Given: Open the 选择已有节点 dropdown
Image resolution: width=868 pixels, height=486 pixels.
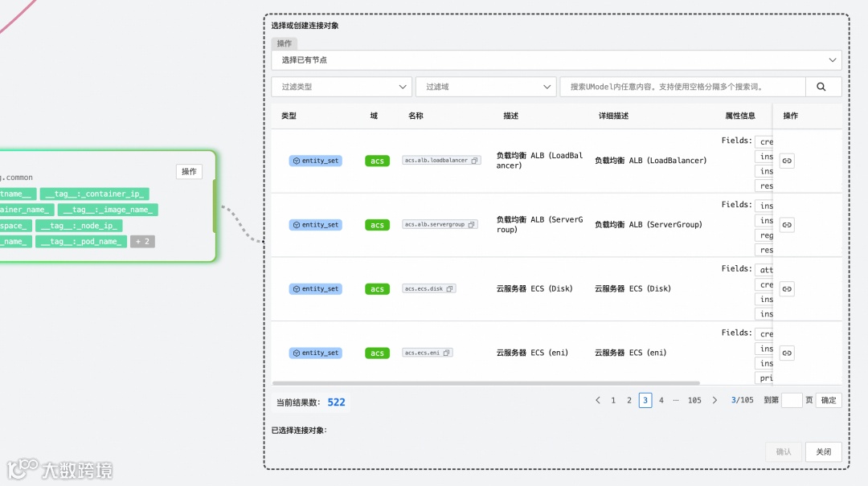Looking at the screenshot, I should tap(556, 59).
